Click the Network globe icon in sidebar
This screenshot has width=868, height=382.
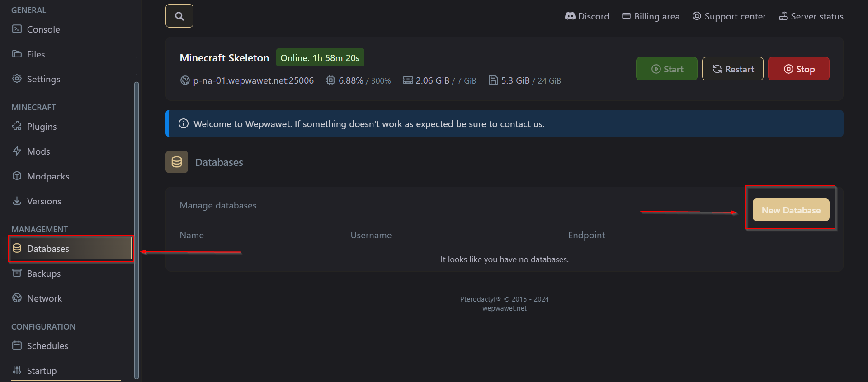(17, 298)
